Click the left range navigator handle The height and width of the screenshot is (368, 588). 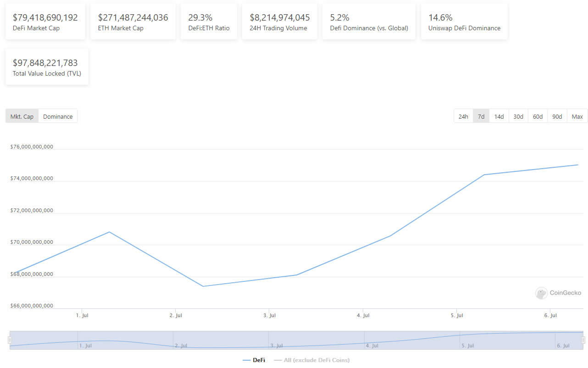coord(10,340)
